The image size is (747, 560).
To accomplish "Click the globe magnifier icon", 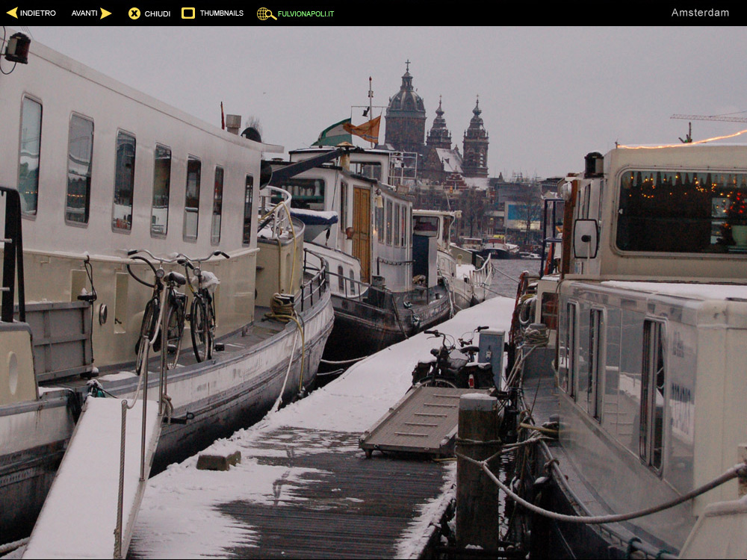I will (x=267, y=13).
